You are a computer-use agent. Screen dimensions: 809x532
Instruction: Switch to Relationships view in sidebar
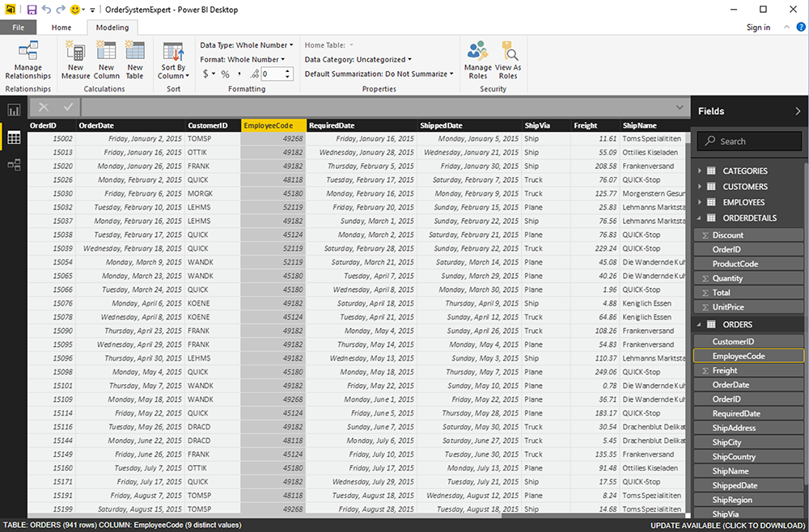(14, 165)
